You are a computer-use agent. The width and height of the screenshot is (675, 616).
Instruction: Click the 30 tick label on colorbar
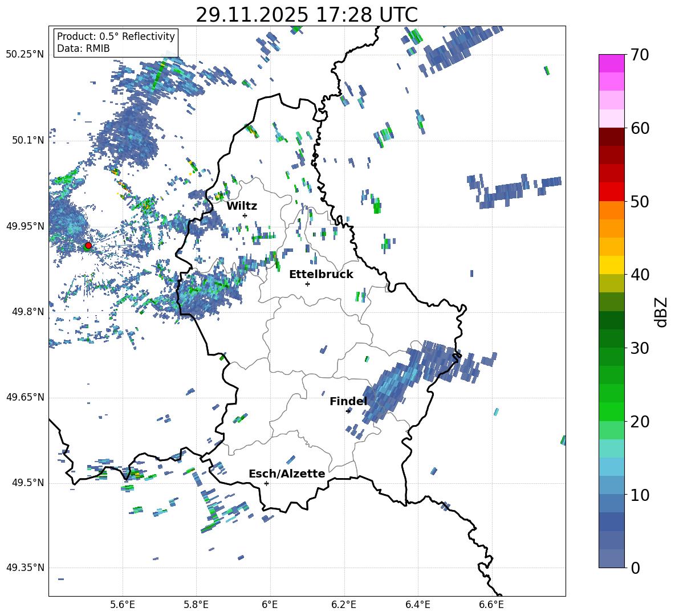[640, 348]
